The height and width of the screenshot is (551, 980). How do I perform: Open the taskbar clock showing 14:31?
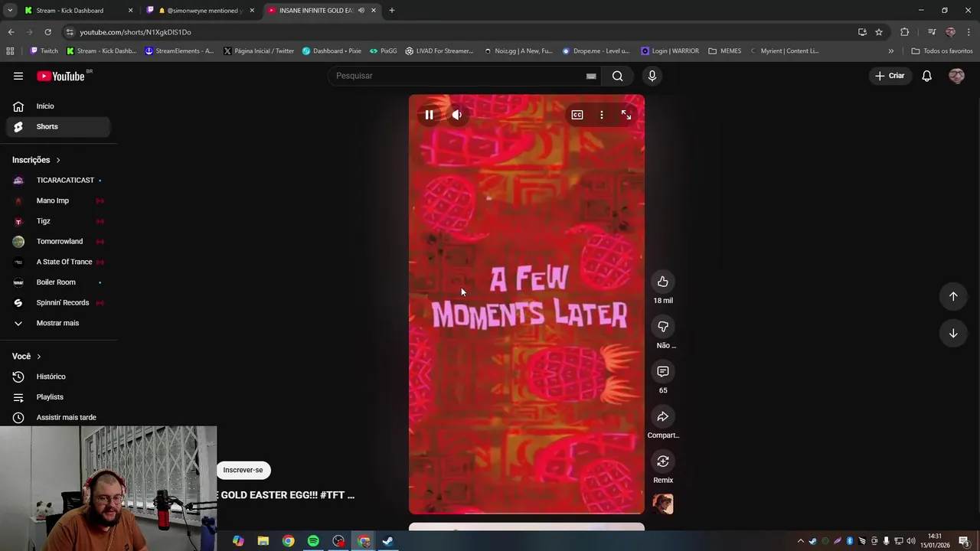(935, 541)
